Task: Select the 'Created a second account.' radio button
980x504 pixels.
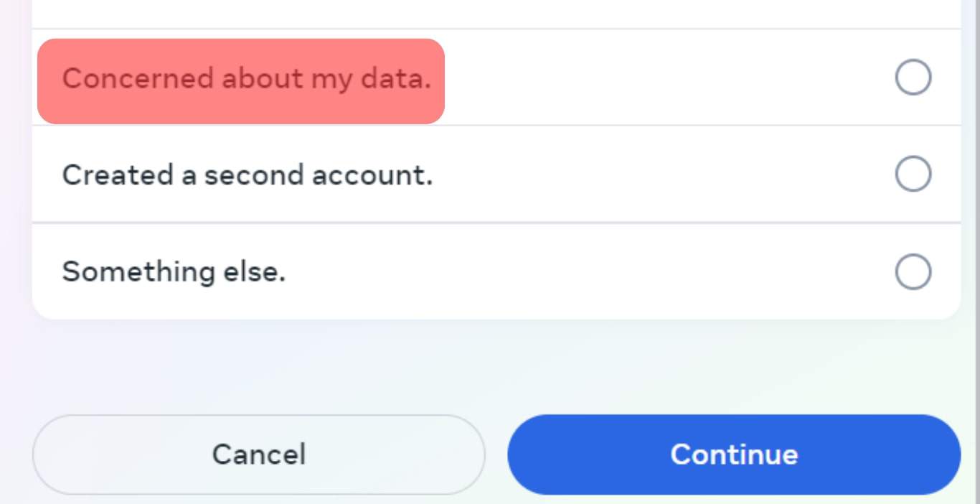Action: pyautogui.click(x=913, y=174)
